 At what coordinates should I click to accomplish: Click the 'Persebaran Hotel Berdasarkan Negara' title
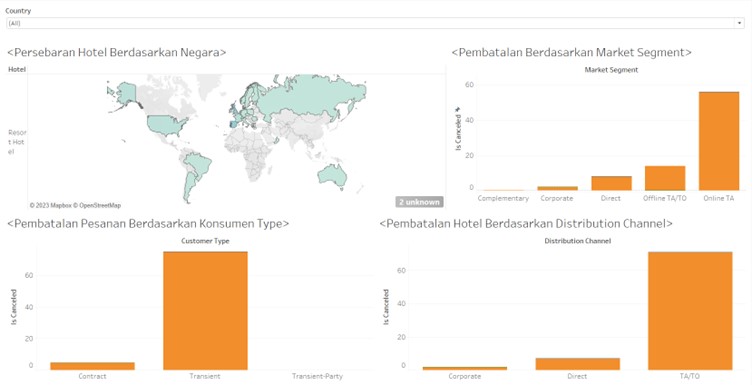(117, 52)
